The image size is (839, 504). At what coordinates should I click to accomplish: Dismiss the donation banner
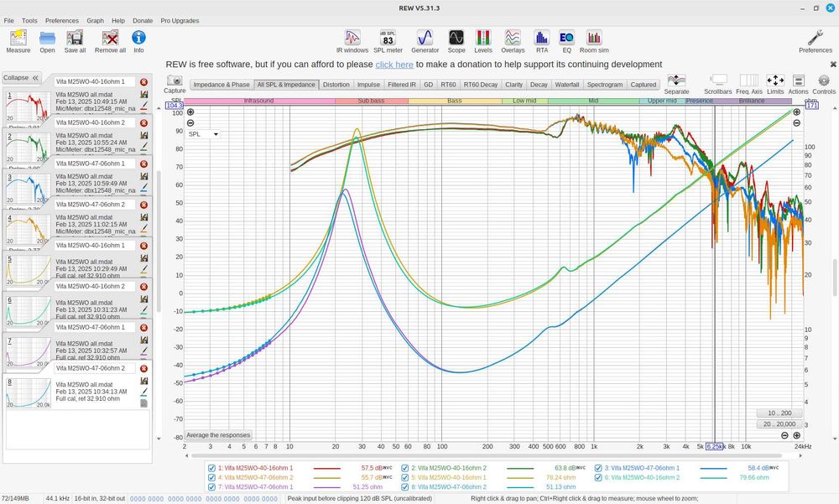833,65
